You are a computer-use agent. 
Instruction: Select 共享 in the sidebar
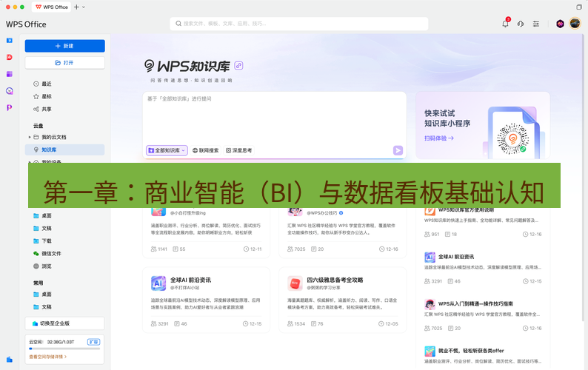[x=64, y=109]
